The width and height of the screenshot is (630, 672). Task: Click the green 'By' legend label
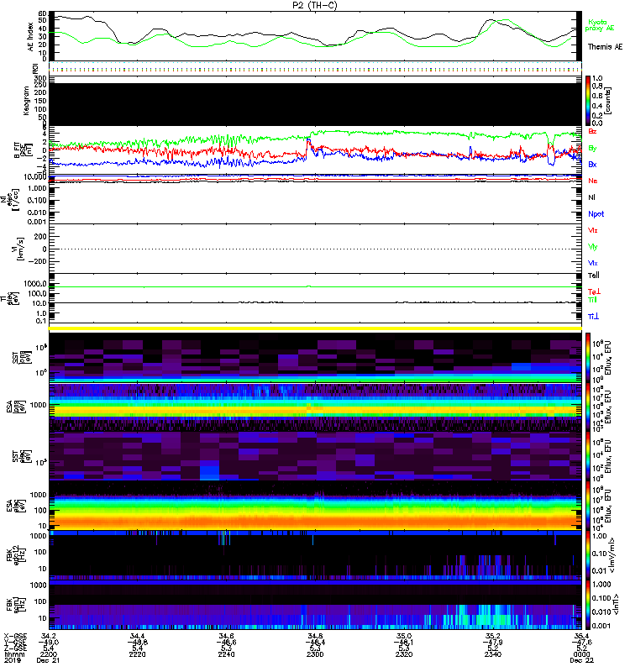click(592, 149)
